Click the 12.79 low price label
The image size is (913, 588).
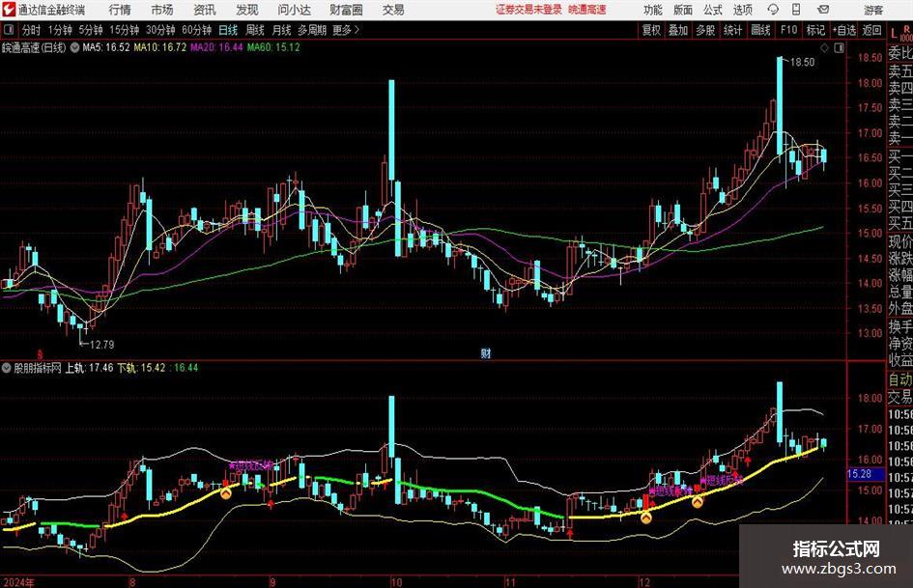click(101, 345)
